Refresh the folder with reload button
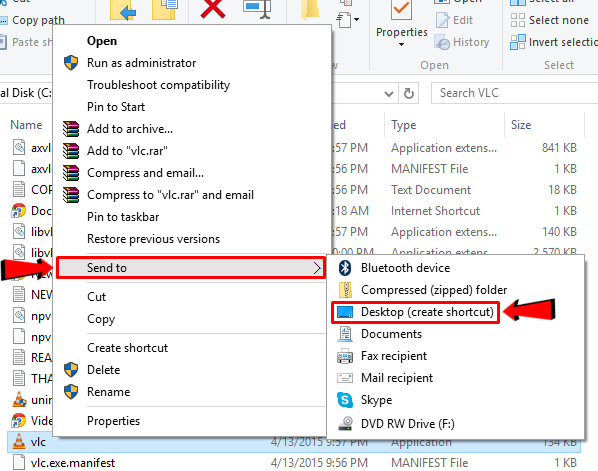598x471 pixels. click(408, 93)
